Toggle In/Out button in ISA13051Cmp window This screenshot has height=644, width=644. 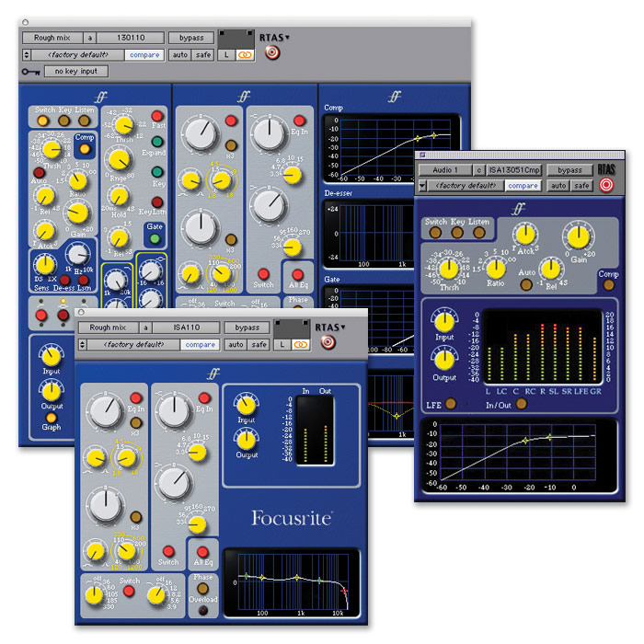click(x=522, y=404)
